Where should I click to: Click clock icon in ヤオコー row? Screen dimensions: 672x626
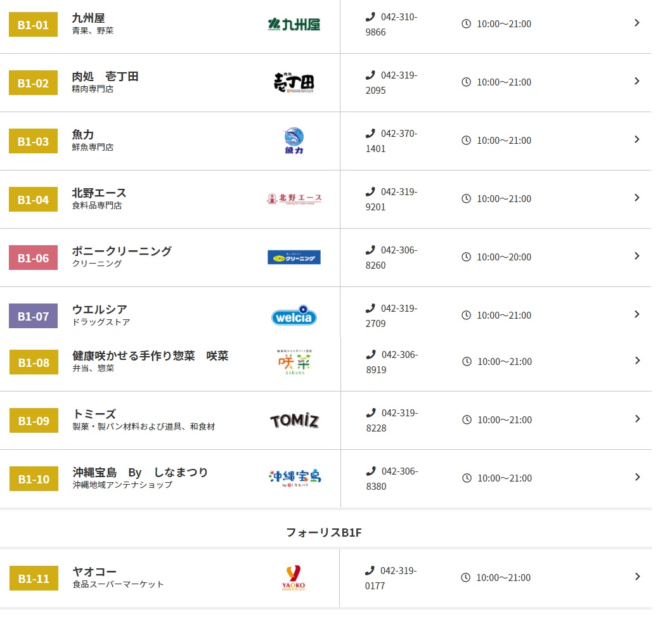[x=465, y=578]
